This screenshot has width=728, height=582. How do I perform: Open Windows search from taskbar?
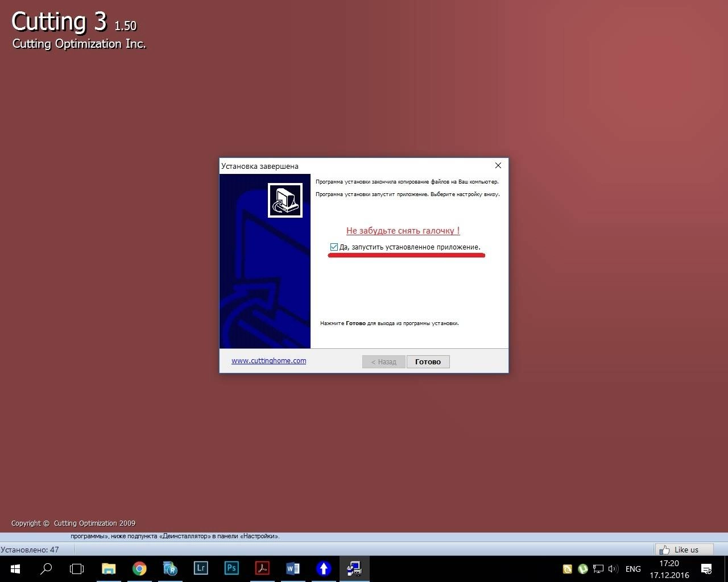click(46, 568)
